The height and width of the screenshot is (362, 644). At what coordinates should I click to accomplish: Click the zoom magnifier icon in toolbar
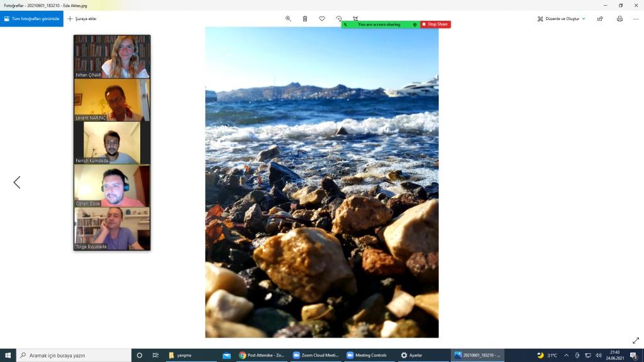click(288, 19)
